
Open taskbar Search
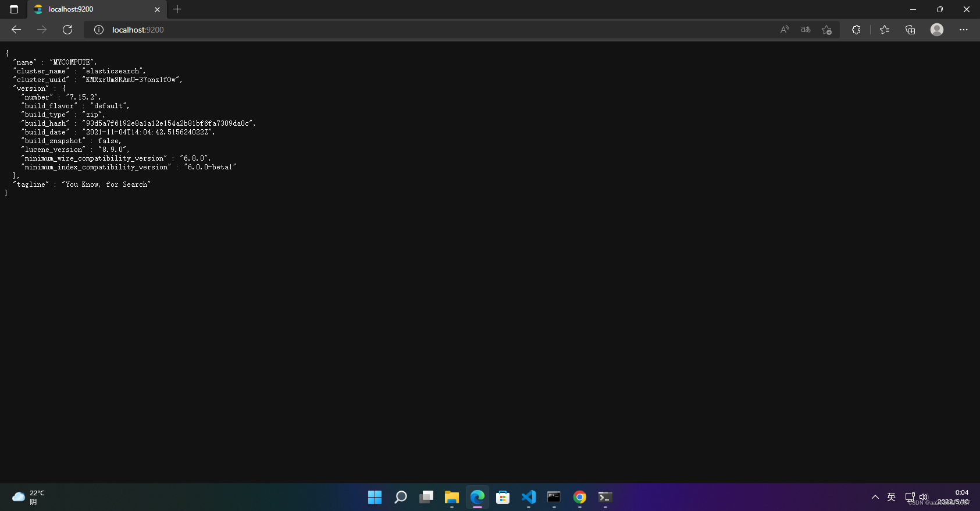(401, 497)
